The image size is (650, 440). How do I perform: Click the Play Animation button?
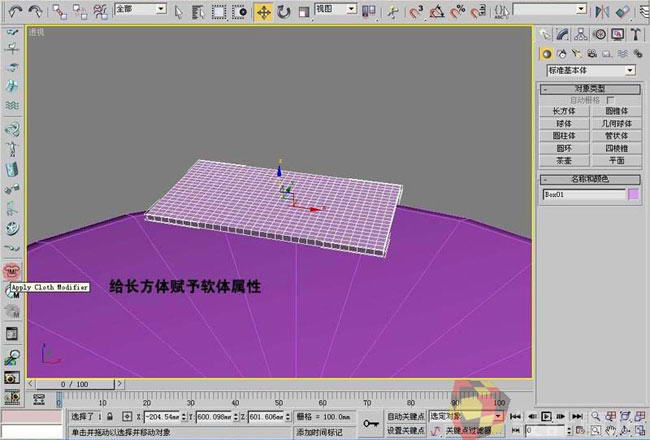click(546, 416)
